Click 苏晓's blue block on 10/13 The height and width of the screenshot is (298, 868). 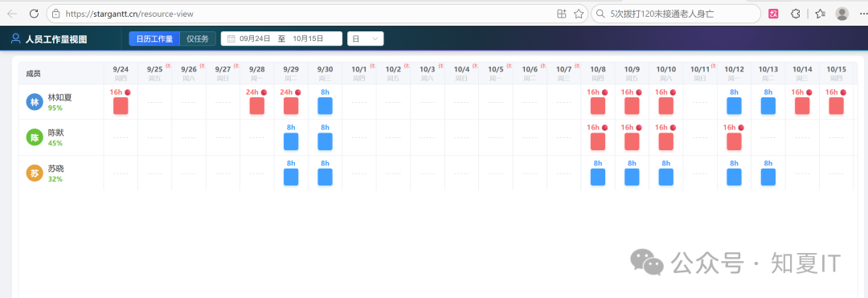point(768,177)
